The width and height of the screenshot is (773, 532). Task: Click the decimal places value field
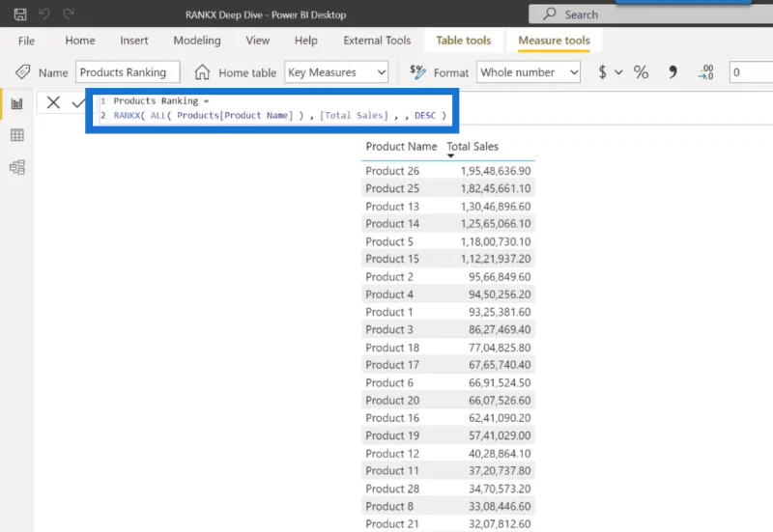pyautogui.click(x=751, y=72)
